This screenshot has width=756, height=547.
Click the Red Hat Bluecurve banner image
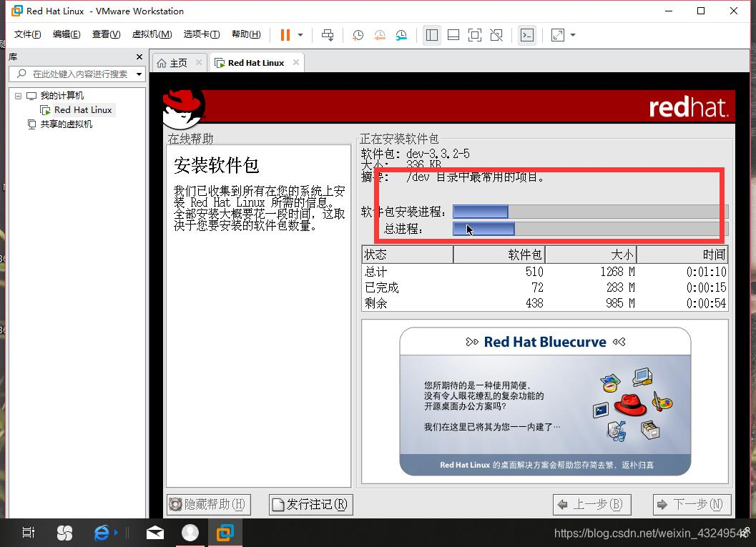pos(545,401)
